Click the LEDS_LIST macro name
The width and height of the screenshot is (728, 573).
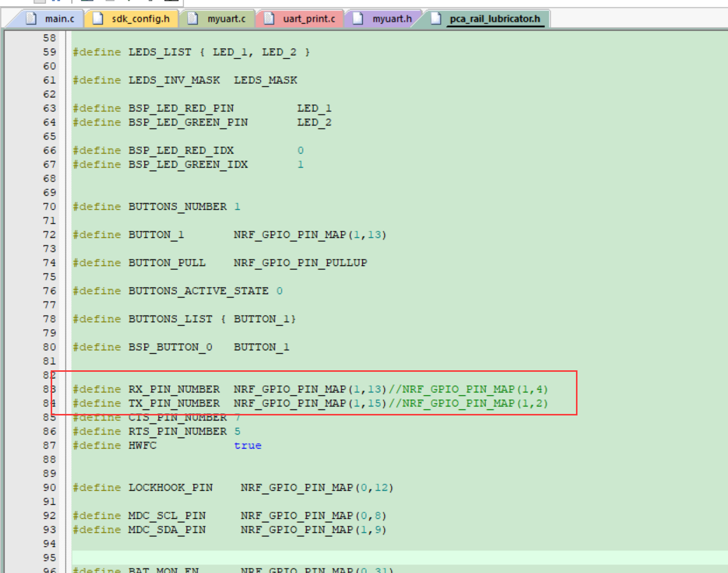coord(160,52)
